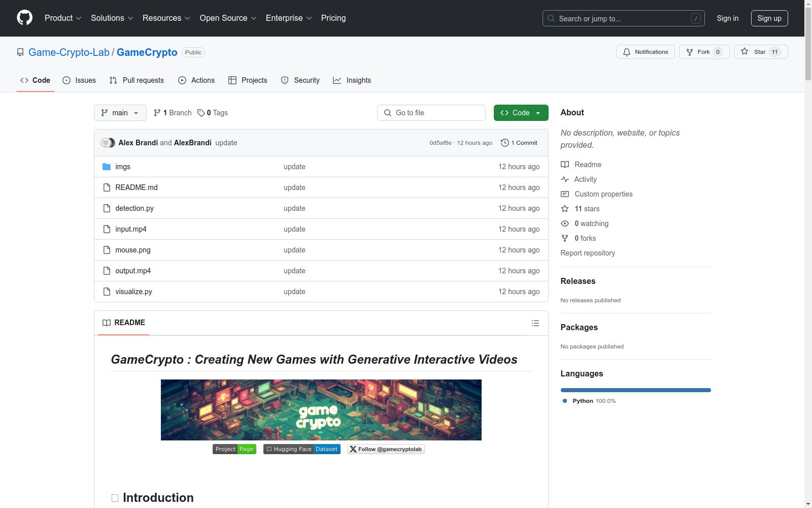This screenshot has height=508, width=812.
Task: Click the book icon next to Readme
Action: click(x=565, y=165)
